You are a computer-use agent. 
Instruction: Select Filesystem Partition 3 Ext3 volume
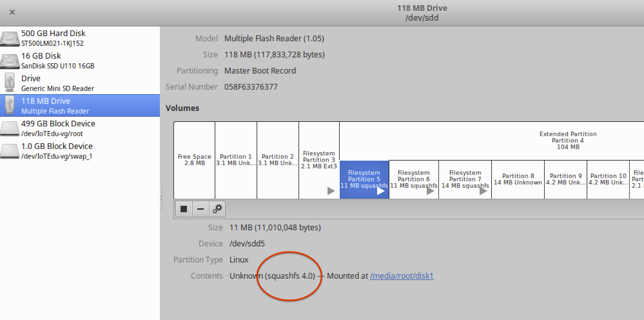tap(319, 160)
